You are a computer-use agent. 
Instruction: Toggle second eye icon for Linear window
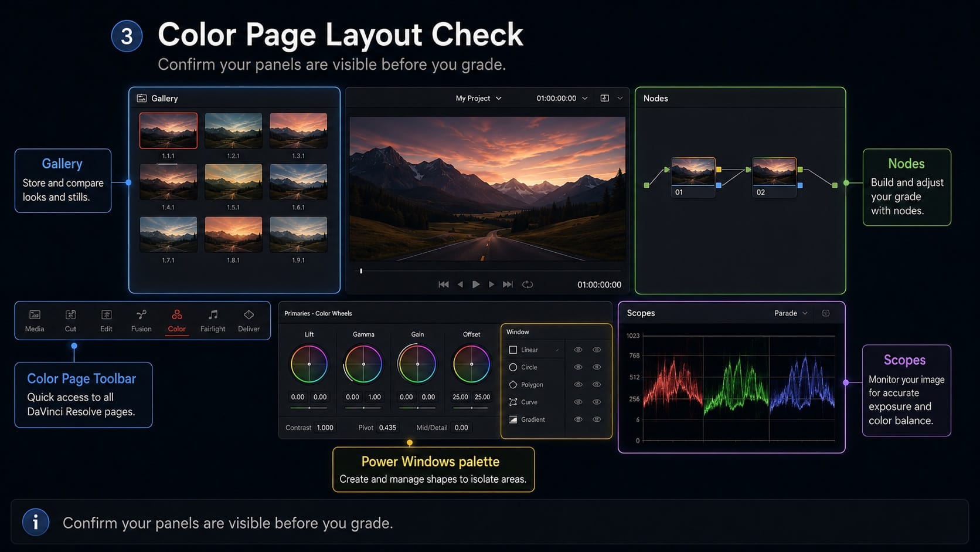(x=597, y=350)
